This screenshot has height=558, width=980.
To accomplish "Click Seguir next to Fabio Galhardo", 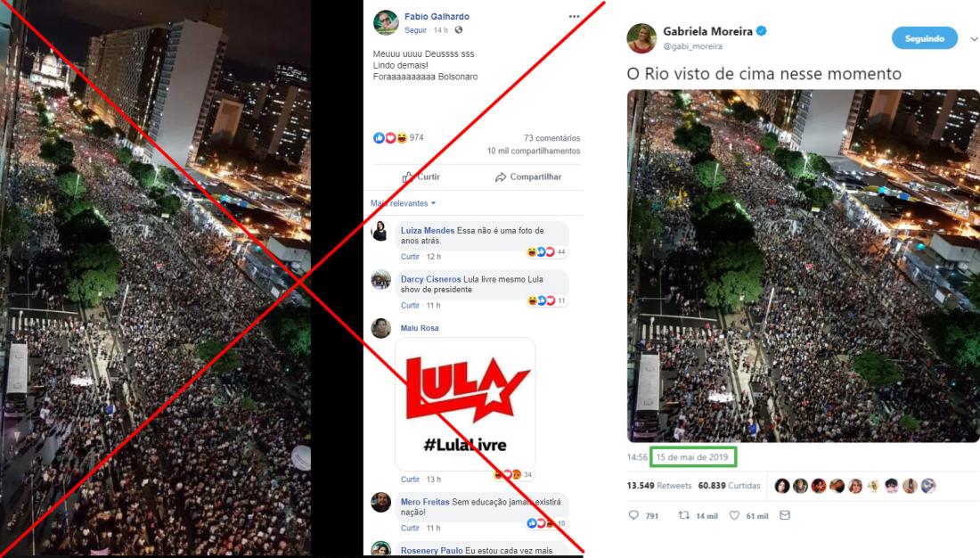I will pyautogui.click(x=415, y=30).
